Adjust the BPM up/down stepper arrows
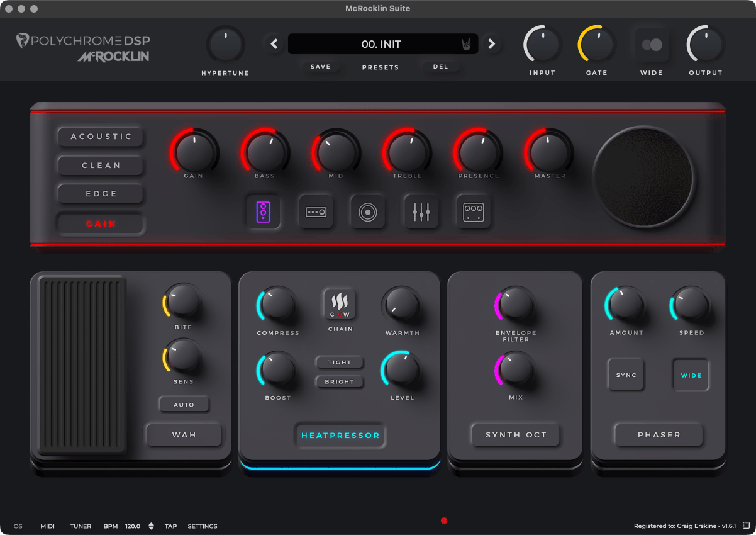 151,526
